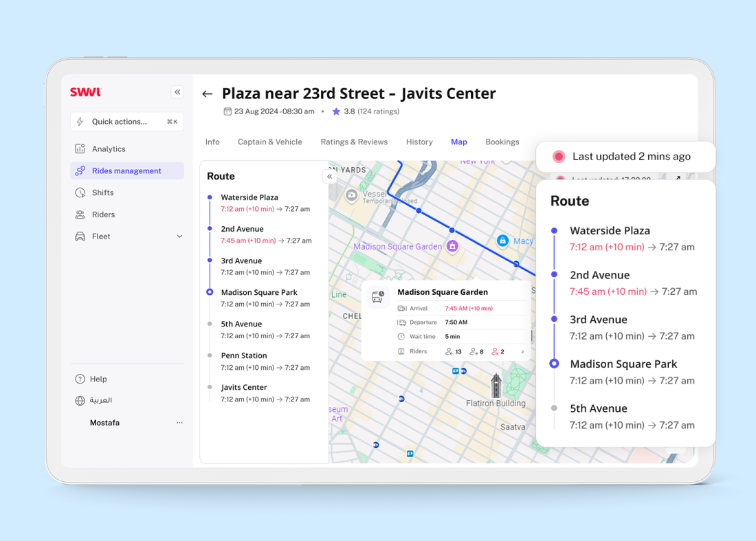Click Last updated 2 mins ago indicator

pyautogui.click(x=625, y=157)
